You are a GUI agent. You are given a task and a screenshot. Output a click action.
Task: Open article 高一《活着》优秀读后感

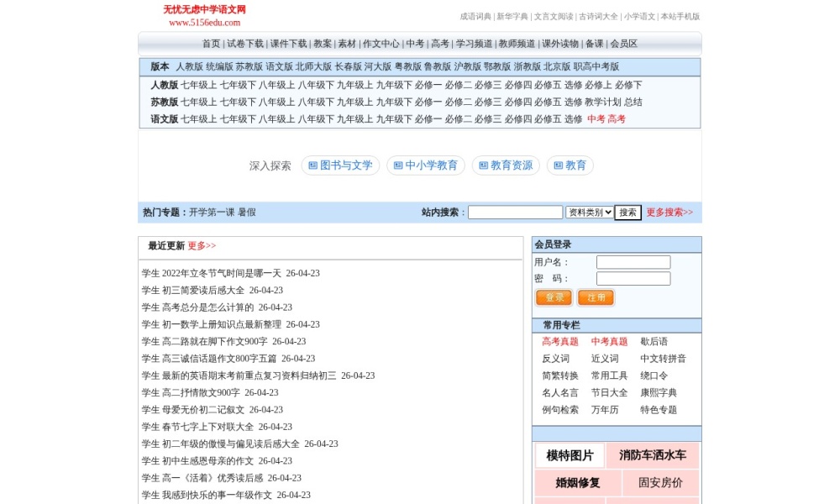pos(213,478)
